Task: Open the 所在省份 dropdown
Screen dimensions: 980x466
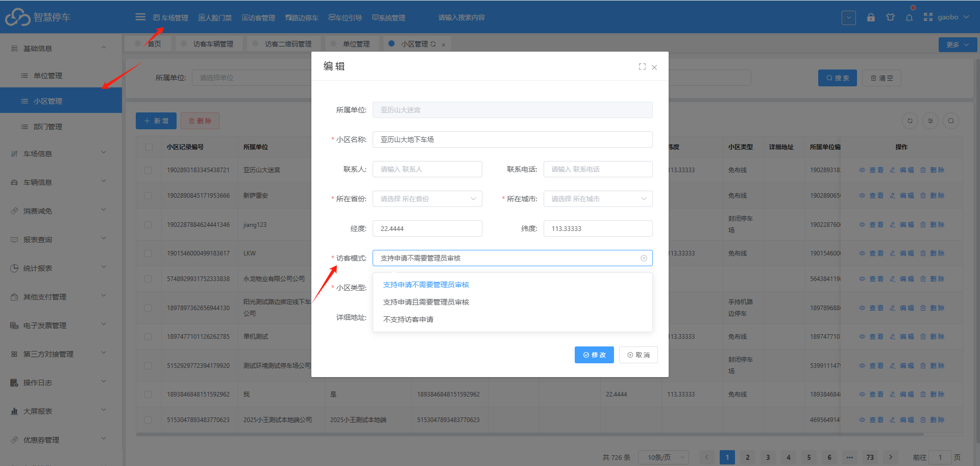Action: click(x=427, y=199)
